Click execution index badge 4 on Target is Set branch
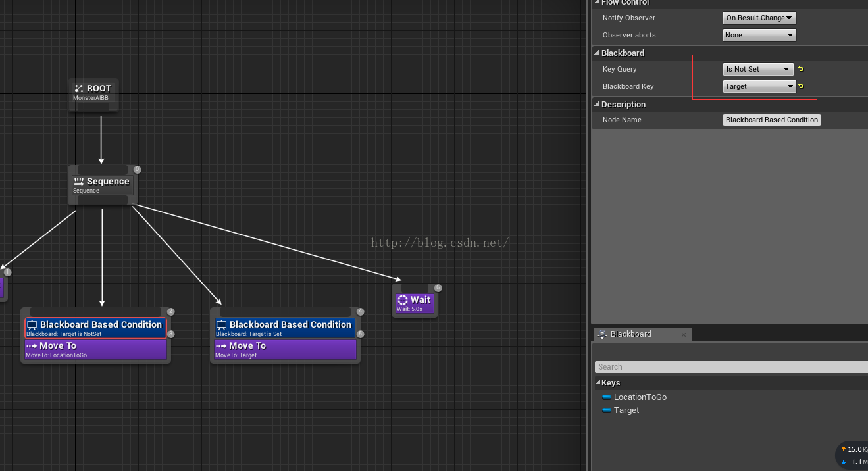The image size is (868, 471). point(360,312)
